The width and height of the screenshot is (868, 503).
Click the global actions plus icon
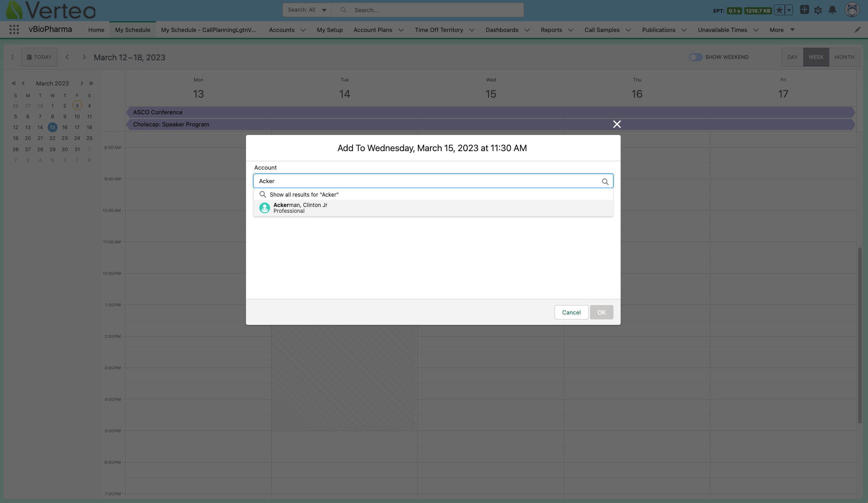point(804,10)
